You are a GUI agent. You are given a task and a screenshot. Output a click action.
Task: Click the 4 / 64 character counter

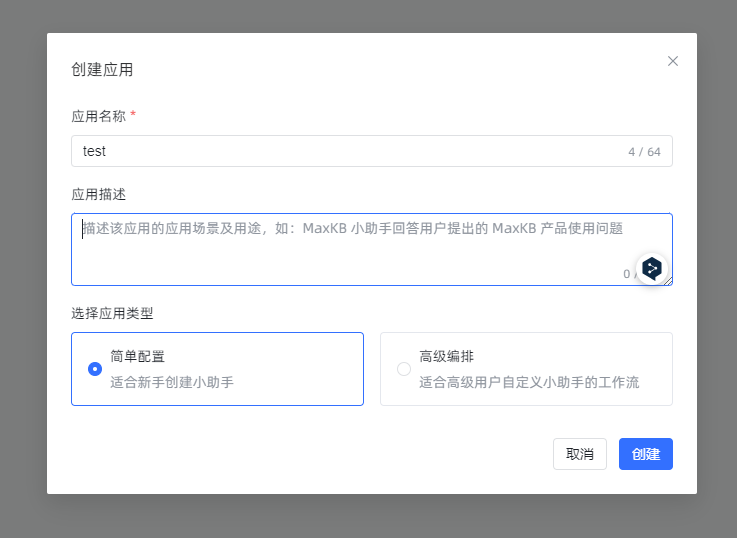coord(644,152)
